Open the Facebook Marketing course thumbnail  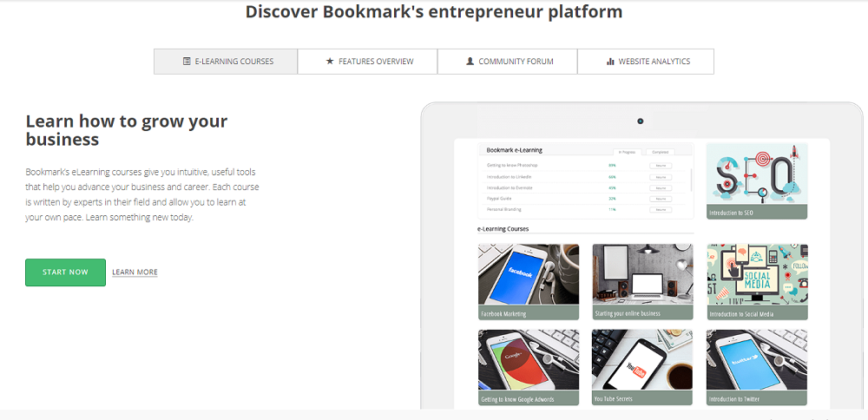529,282
